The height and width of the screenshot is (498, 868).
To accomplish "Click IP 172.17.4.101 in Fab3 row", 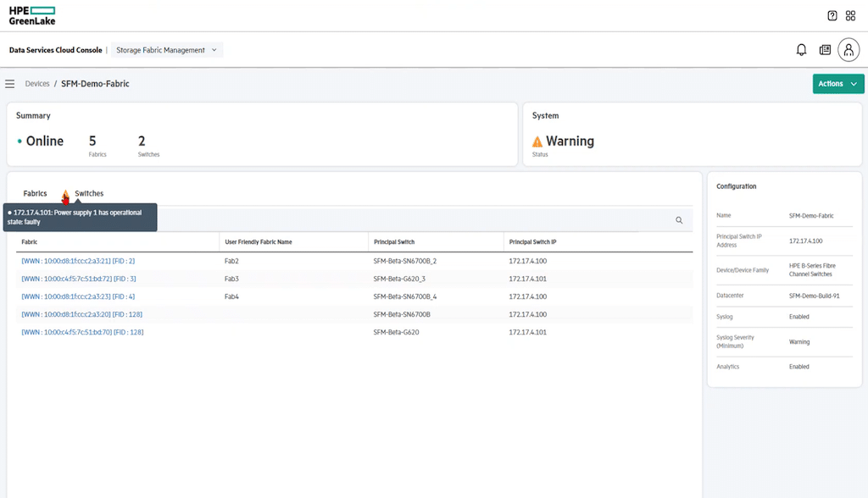I will 527,279.
